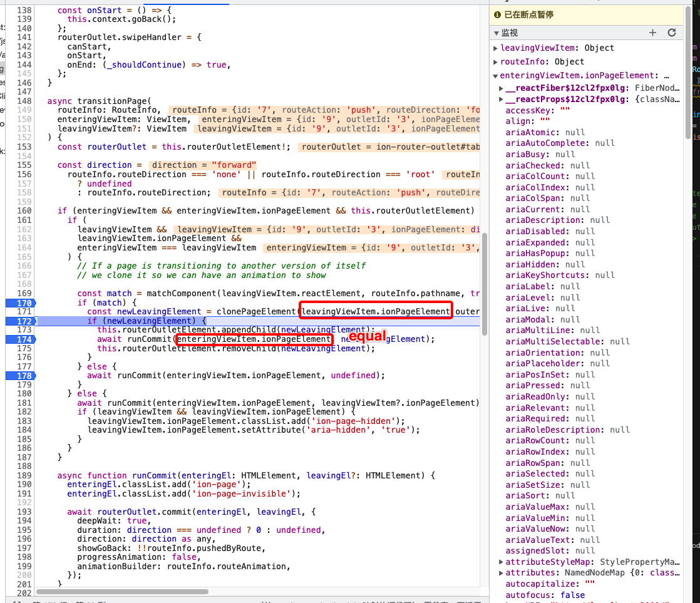This screenshot has width=700, height=603.
Task: Click line number 148 in the gutter
Action: [24, 101]
